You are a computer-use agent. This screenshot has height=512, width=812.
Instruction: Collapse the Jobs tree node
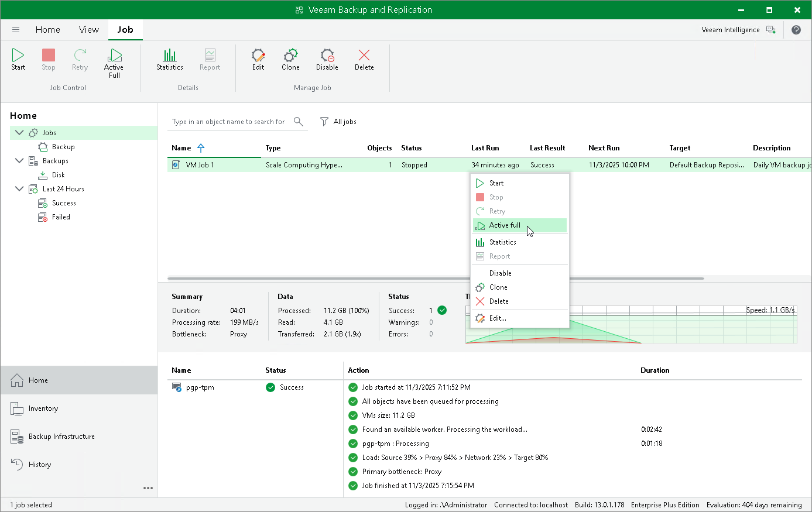tap(19, 133)
